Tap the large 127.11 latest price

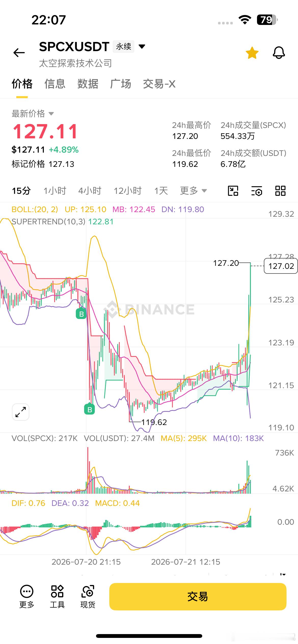click(45, 131)
